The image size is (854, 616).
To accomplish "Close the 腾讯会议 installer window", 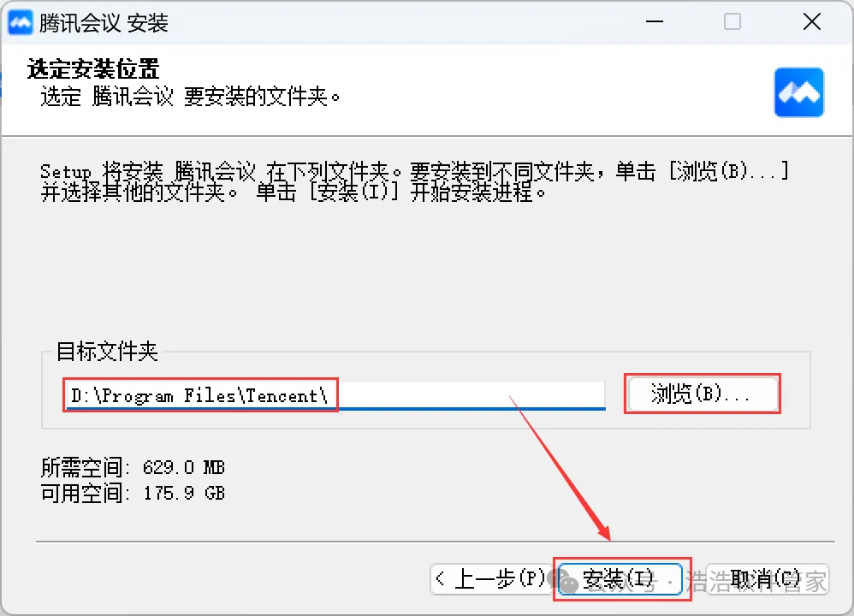I will pyautogui.click(x=811, y=21).
